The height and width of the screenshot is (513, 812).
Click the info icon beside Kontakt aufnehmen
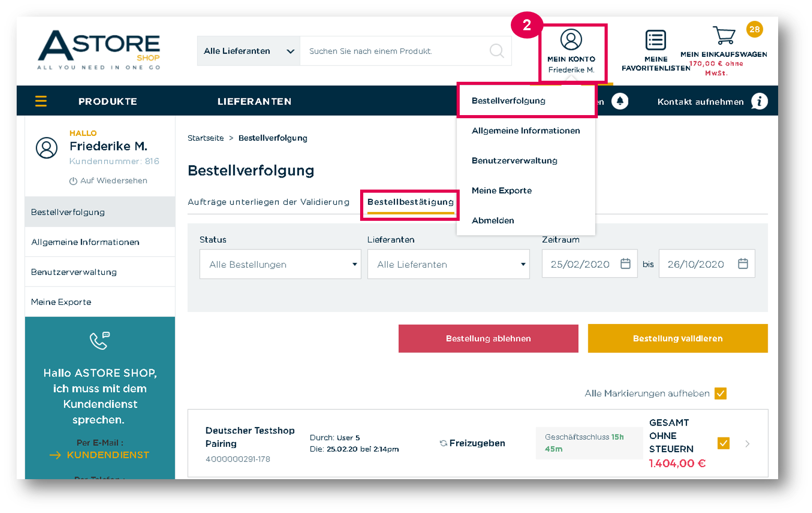point(759,101)
